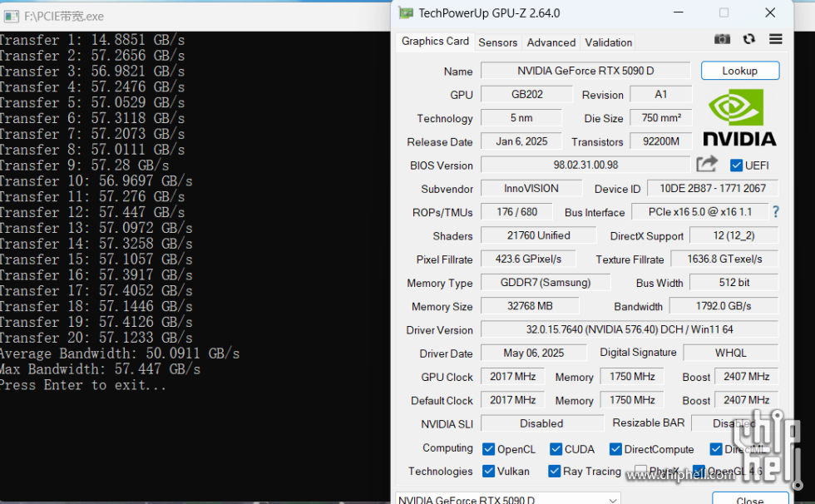The width and height of the screenshot is (815, 504).
Task: Click console line "Transfer 1: 14.8851 GB/s"
Action: click(92, 40)
